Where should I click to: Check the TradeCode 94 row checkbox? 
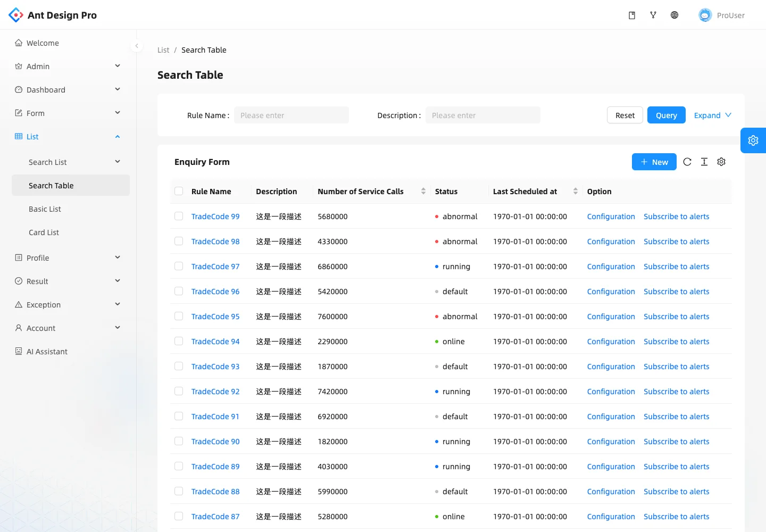tap(179, 342)
